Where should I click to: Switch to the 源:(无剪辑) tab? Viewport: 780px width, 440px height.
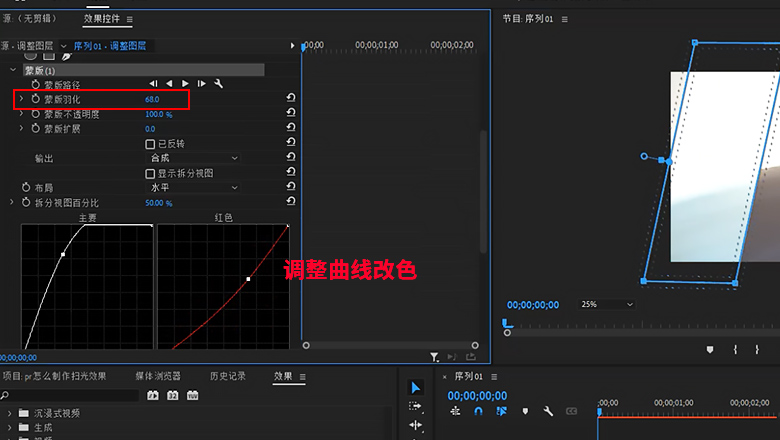30,19
